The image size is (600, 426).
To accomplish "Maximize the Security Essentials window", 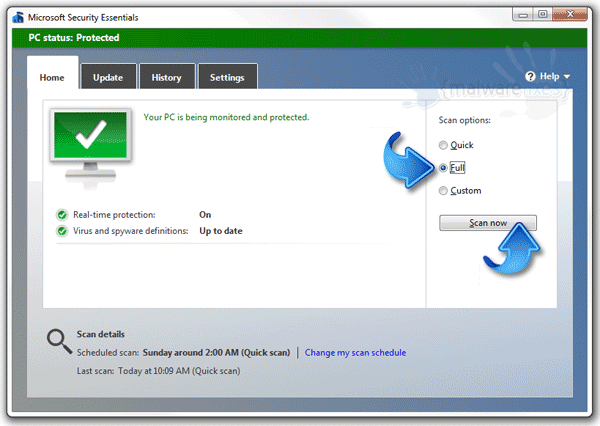I will pos(543,15).
